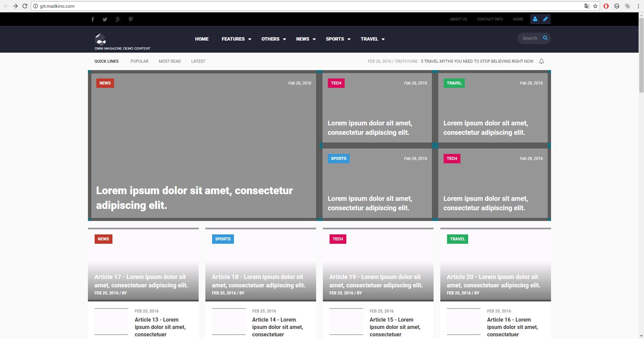Click the thumbnail beside Article 13
Screen dimensions: 644x339
(x=111, y=322)
